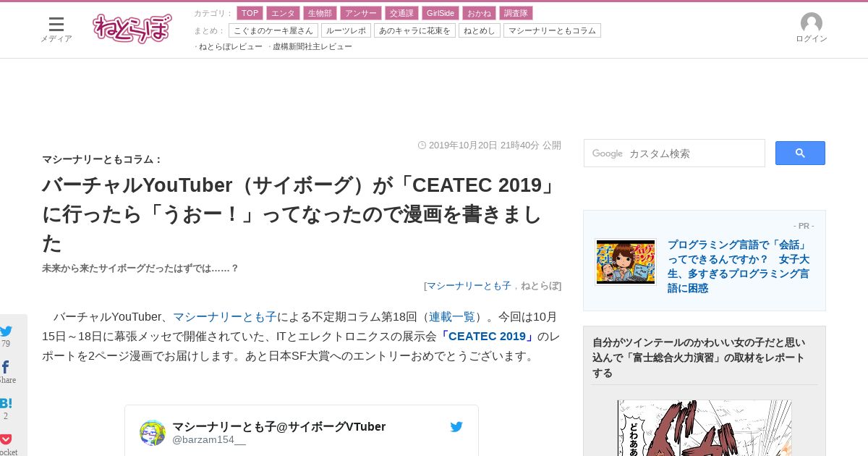Screen dimensions: 868x456
Task: Select the TOP category tab
Action: 250,13
